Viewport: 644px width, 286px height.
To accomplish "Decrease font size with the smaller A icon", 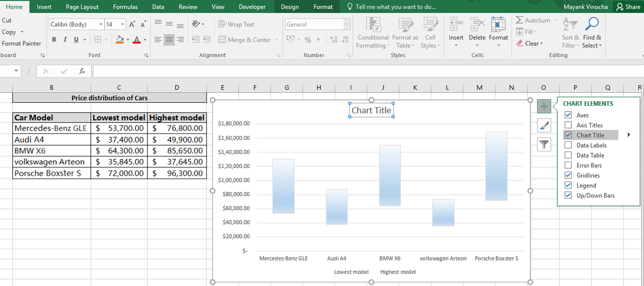I will (x=143, y=24).
